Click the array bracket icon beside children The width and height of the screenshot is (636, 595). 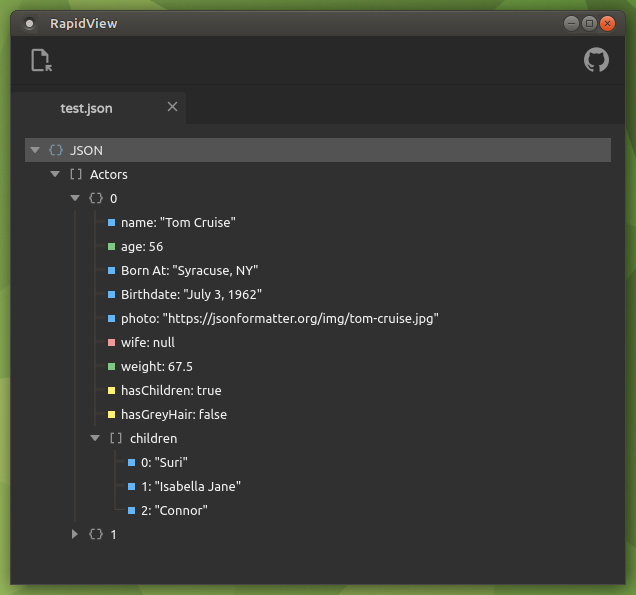[x=116, y=438]
